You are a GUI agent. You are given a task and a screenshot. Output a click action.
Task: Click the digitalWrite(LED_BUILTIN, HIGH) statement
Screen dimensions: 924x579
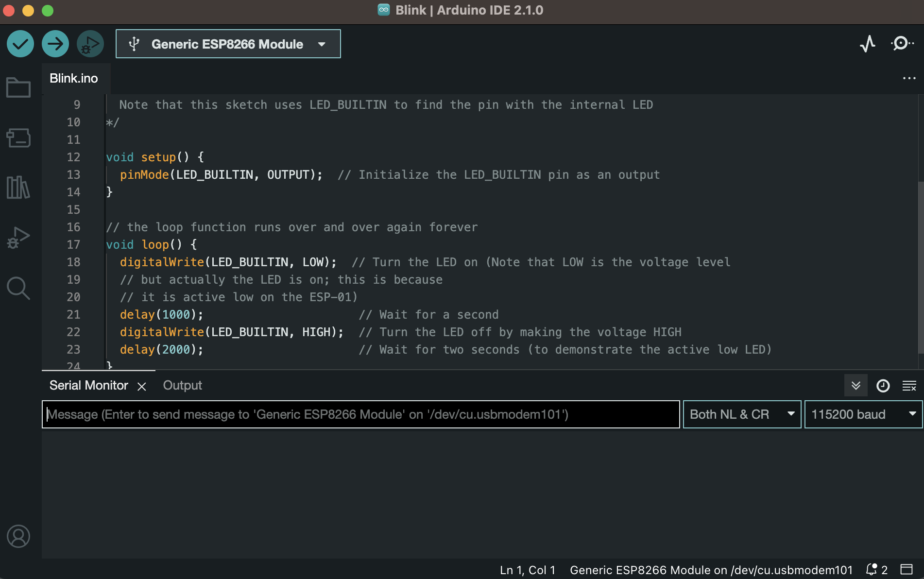(x=232, y=332)
